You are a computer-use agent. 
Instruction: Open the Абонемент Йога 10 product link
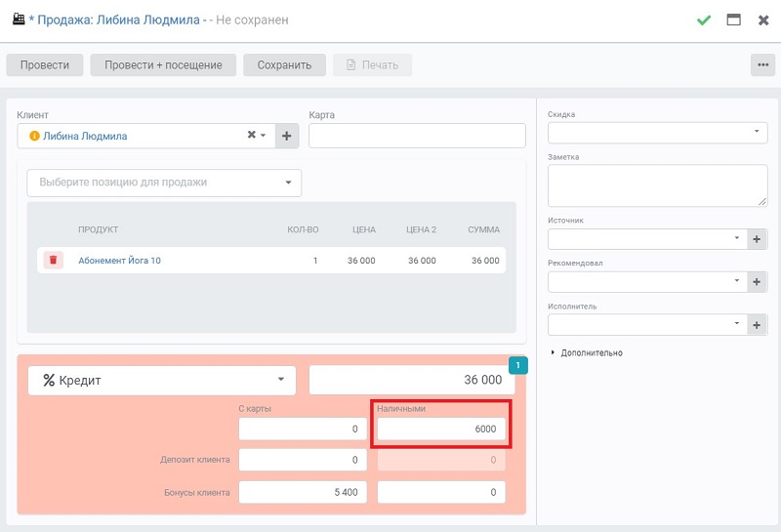119,261
